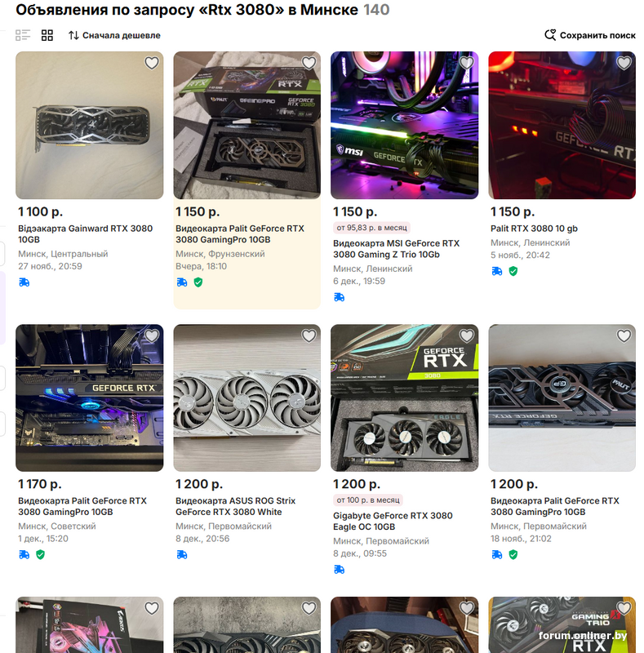Image resolution: width=644 pixels, height=653 pixels.
Task: Toggle heart on MSI Gaming Z Trio listing
Action: coord(467,63)
